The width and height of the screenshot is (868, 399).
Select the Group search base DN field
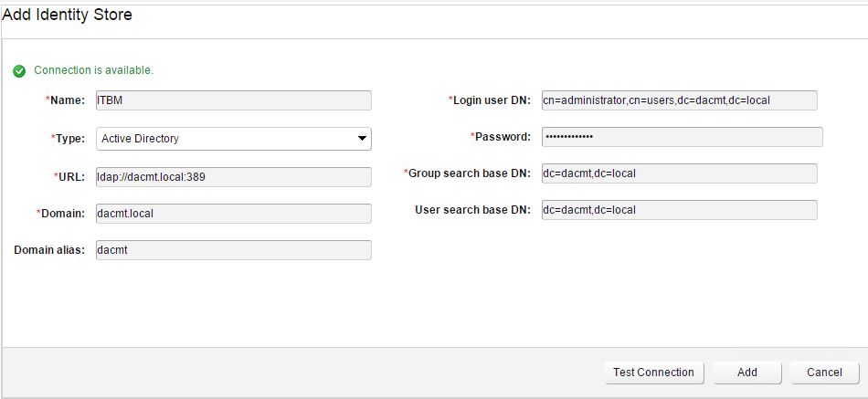coord(679,173)
